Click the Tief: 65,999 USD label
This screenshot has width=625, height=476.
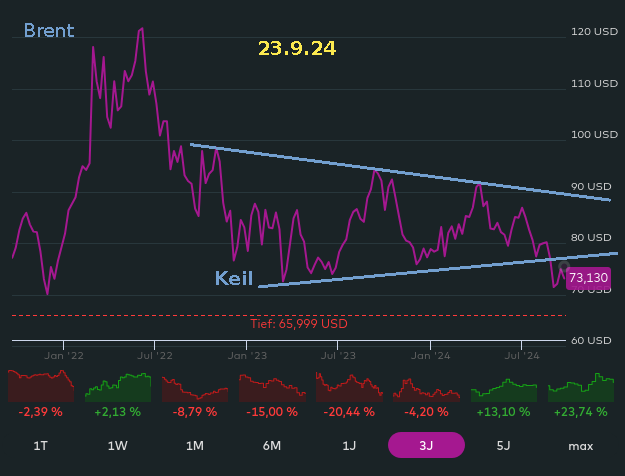[299, 324]
